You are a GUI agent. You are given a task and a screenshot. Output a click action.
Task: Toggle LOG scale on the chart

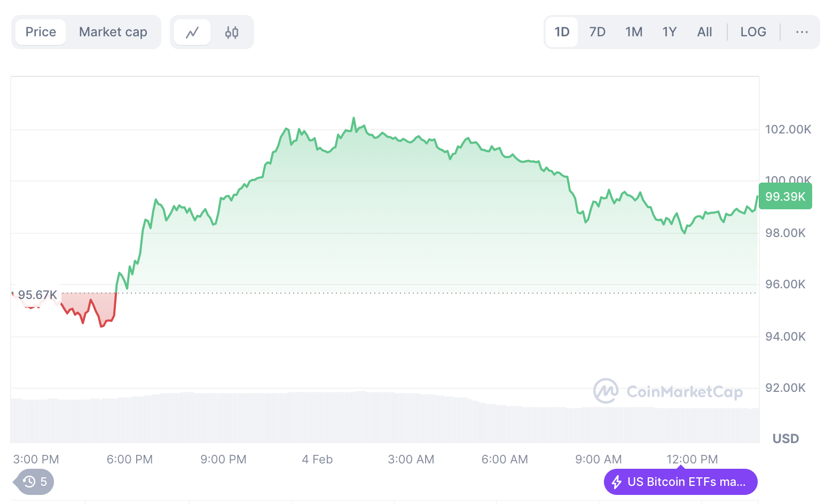(x=753, y=32)
